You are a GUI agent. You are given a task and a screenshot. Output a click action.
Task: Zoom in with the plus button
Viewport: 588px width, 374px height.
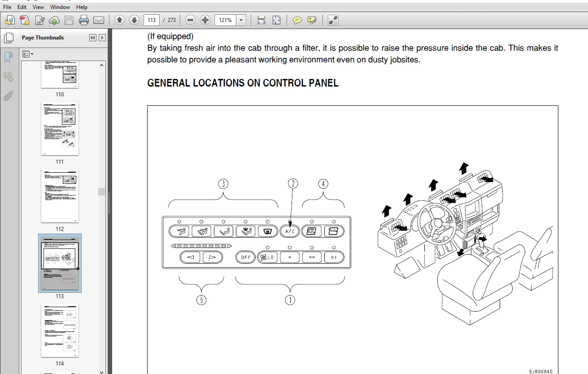(x=205, y=20)
